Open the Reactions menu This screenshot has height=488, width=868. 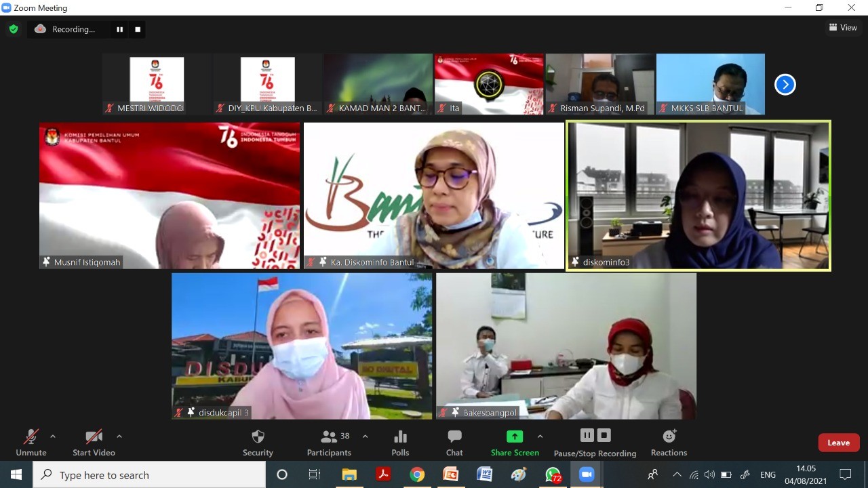click(669, 442)
